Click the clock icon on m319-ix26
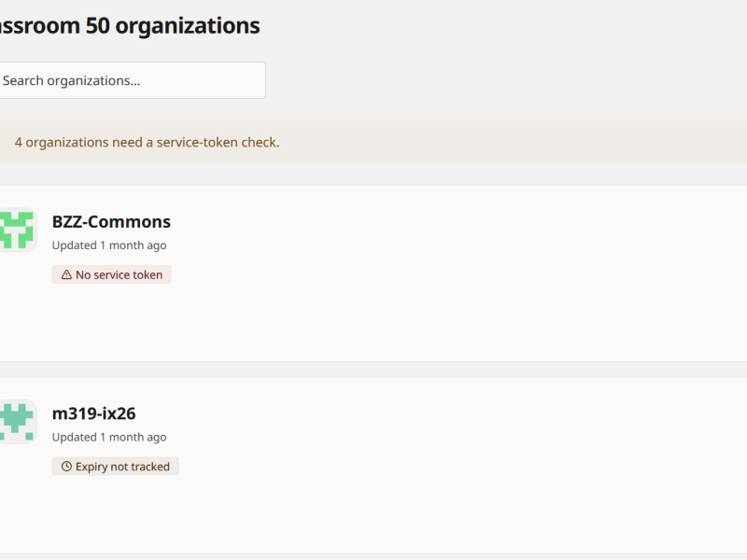747x560 pixels. (66, 467)
